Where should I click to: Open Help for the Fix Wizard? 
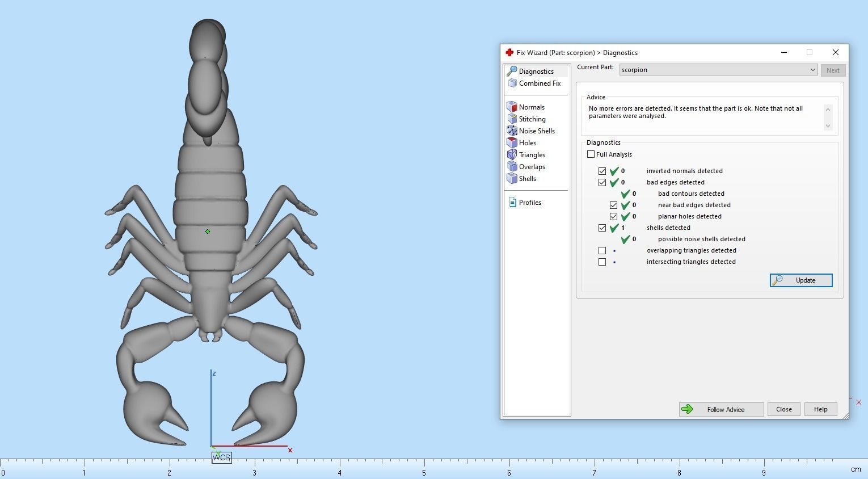click(820, 409)
